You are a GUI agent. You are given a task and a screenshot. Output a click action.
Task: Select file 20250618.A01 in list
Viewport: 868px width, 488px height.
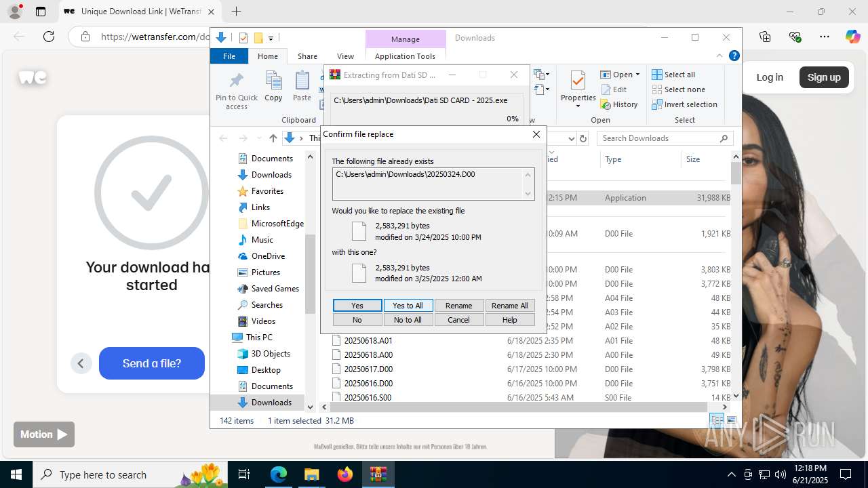click(368, 341)
